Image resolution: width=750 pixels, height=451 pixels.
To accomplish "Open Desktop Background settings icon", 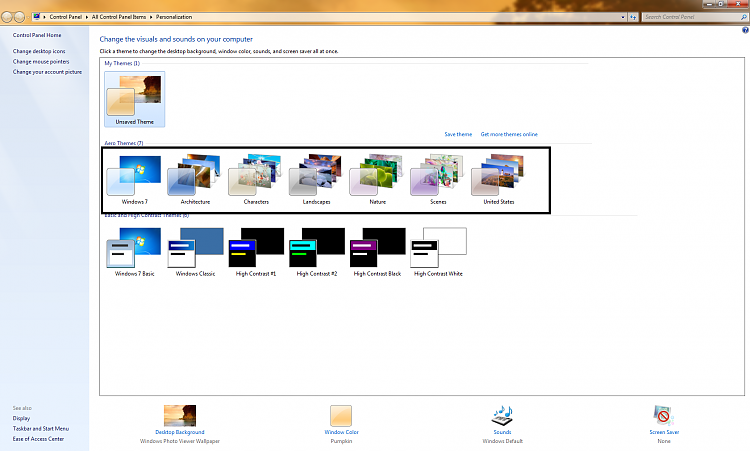I will click(180, 415).
